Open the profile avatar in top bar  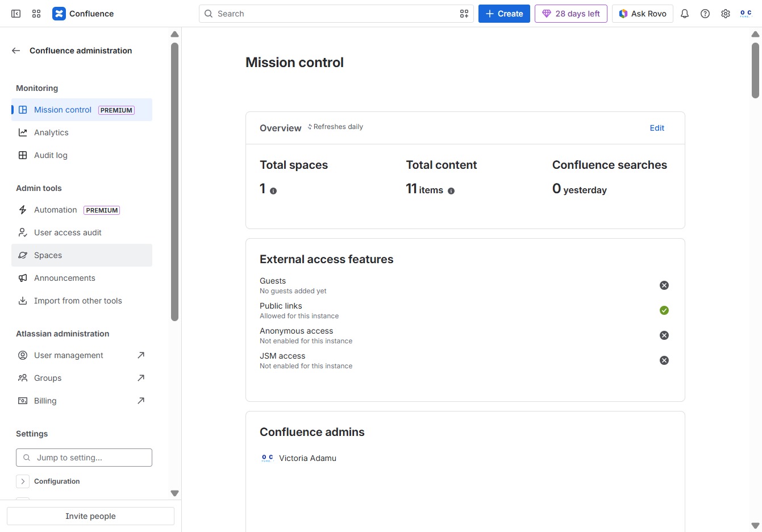[746, 14]
